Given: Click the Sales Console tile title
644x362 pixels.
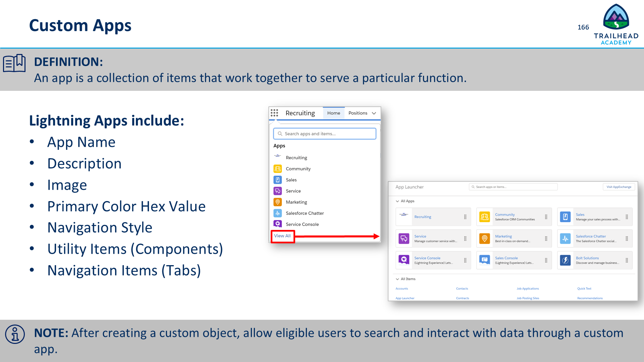Looking at the screenshot, I should [x=506, y=258].
